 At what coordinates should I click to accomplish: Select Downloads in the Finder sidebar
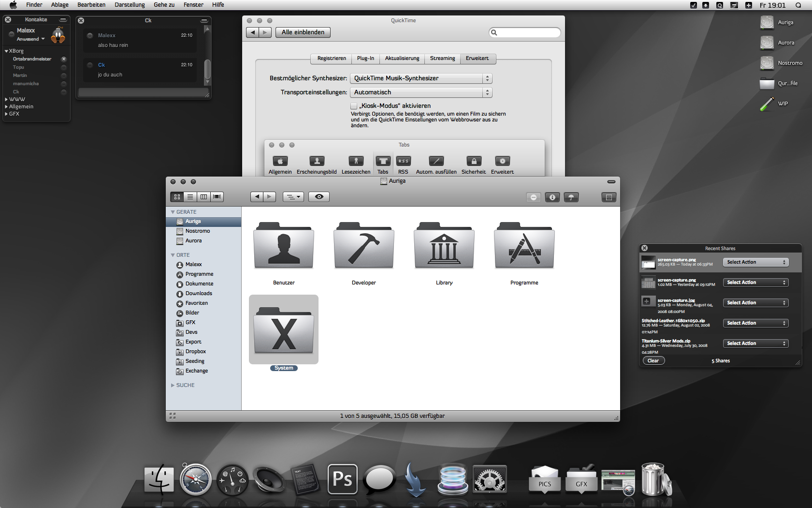pyautogui.click(x=199, y=294)
